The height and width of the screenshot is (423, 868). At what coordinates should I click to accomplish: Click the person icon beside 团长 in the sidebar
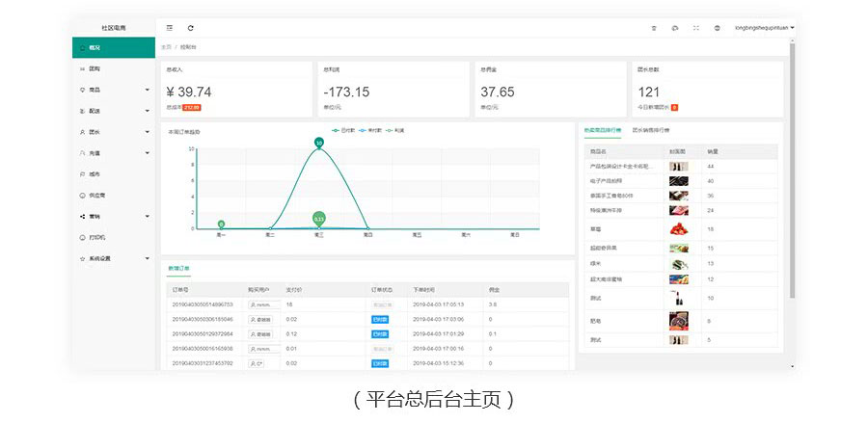pyautogui.click(x=83, y=132)
